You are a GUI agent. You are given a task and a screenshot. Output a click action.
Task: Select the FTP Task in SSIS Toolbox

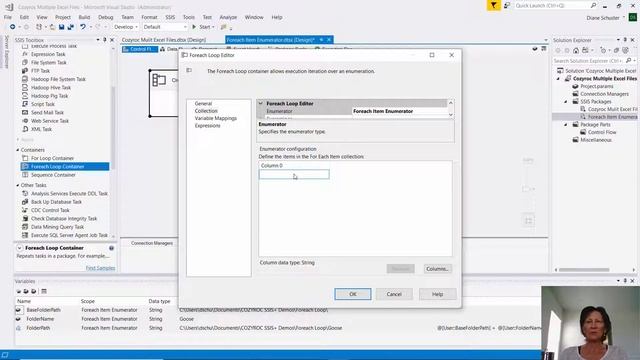tap(40, 71)
